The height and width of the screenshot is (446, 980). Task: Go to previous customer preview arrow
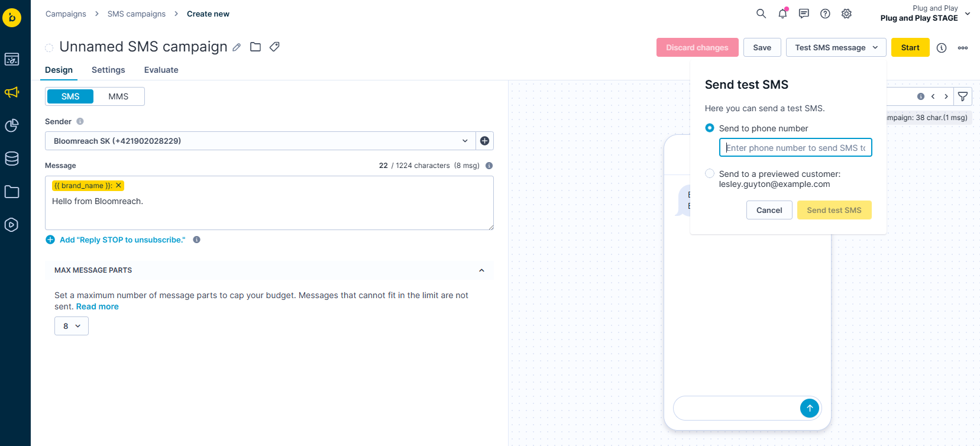click(x=933, y=96)
